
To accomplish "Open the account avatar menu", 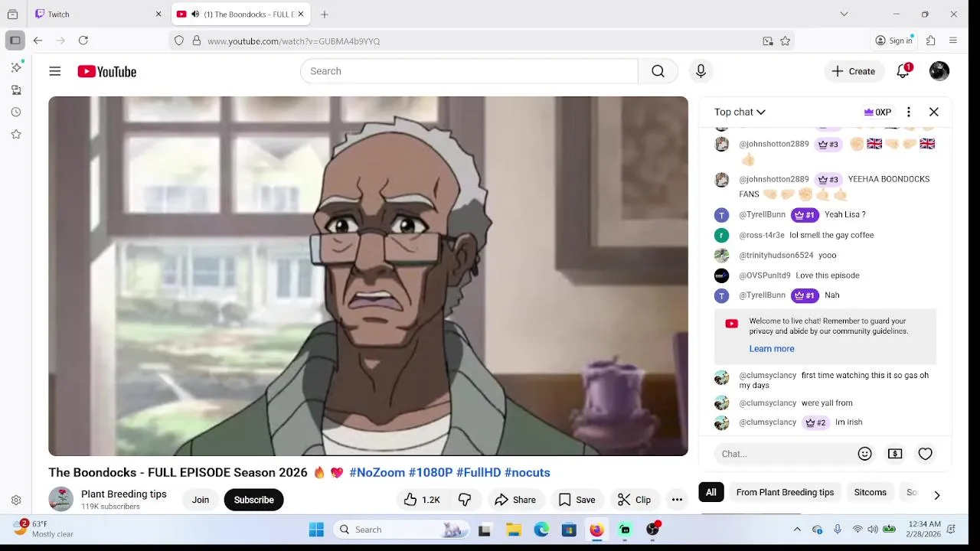I will (939, 71).
